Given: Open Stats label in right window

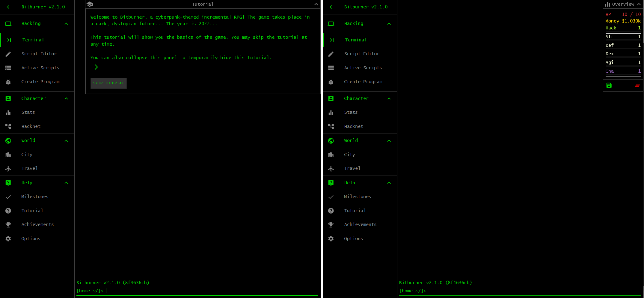Looking at the screenshot, I should [x=351, y=112].
